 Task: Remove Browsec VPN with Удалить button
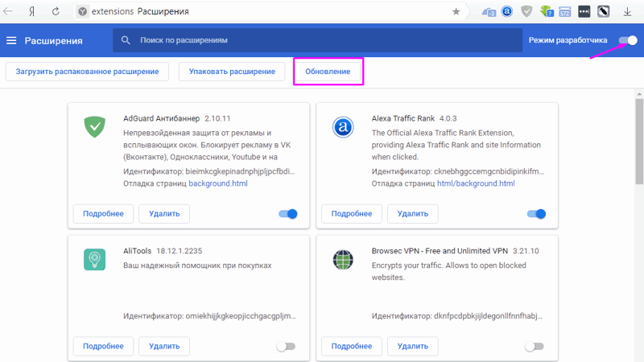(x=413, y=347)
